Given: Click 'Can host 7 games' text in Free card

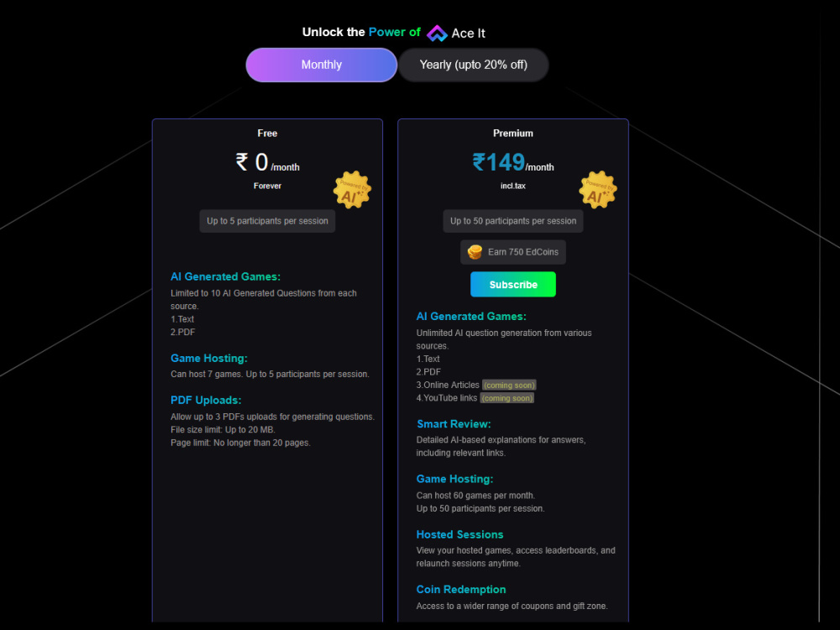Looking at the screenshot, I should click(x=206, y=374).
